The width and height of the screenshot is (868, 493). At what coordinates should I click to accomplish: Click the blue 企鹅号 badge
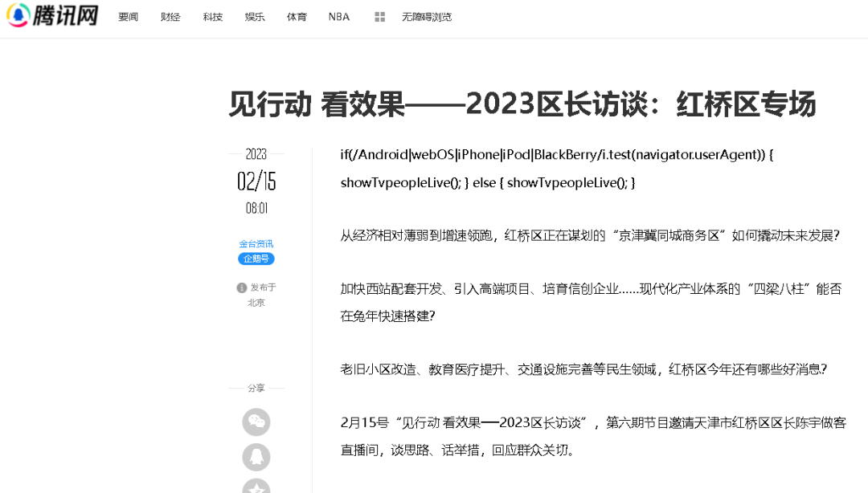pos(256,259)
